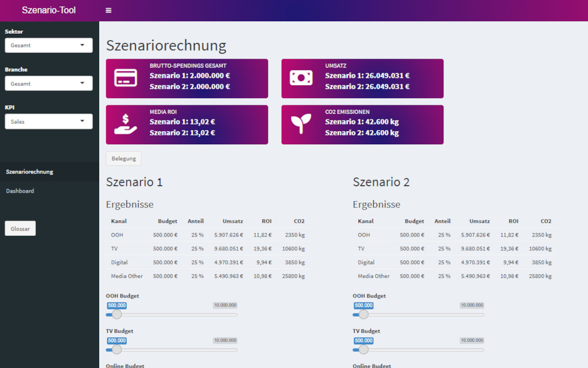588x368 pixels.
Task: Click the Sektor filter label icon area
Action: (x=13, y=31)
